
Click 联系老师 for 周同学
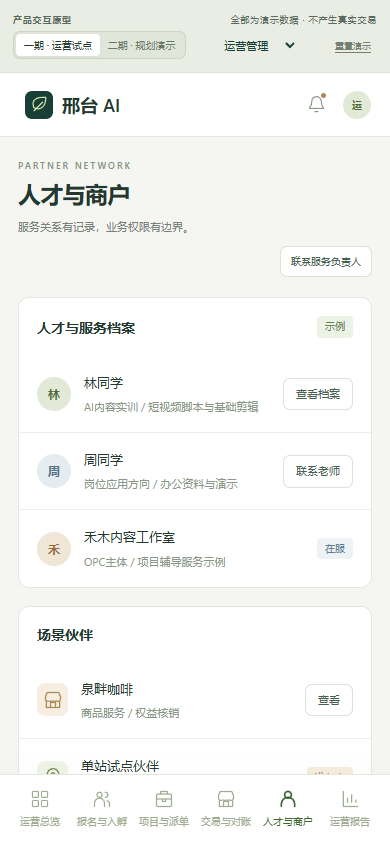tap(318, 472)
